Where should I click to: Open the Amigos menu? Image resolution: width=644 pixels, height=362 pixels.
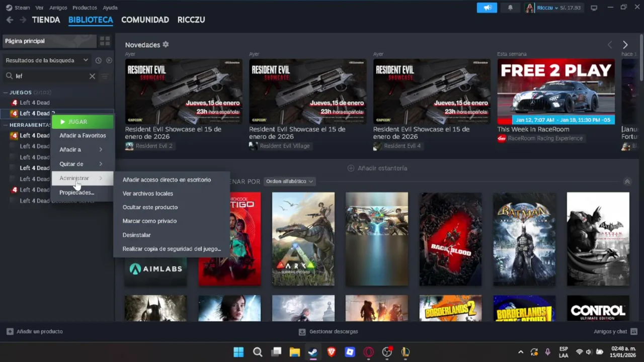[x=58, y=8]
